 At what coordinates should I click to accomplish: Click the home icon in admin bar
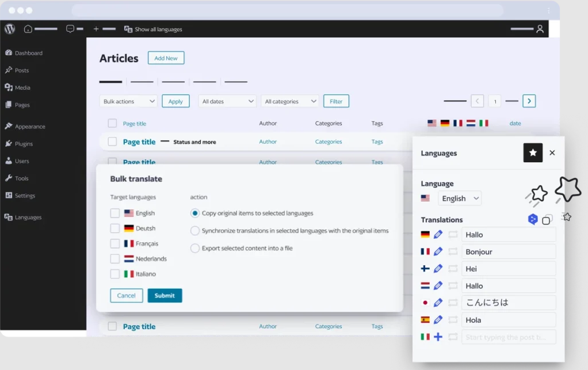click(28, 29)
